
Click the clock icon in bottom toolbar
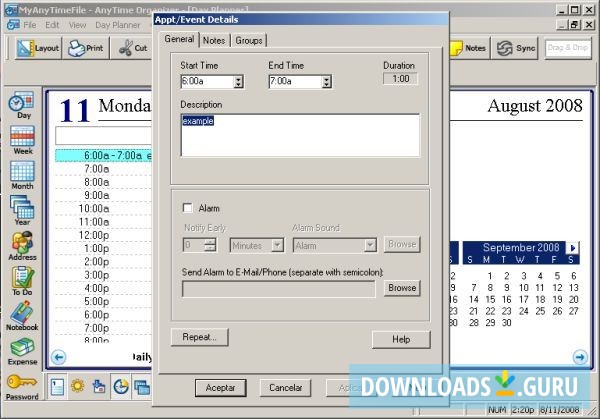click(x=121, y=387)
